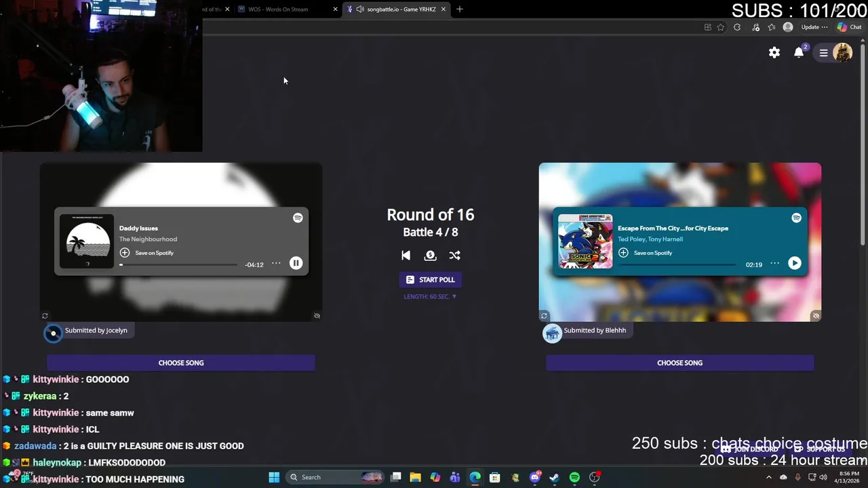Screen dimensions: 868x488
Task: Click the Sonic Adventure 2 album cover
Action: 585,241
